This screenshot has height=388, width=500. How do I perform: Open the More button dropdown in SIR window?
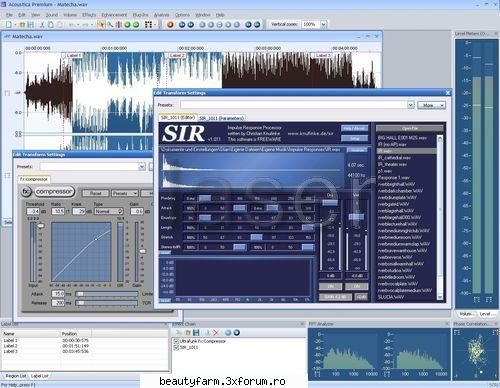[431, 105]
